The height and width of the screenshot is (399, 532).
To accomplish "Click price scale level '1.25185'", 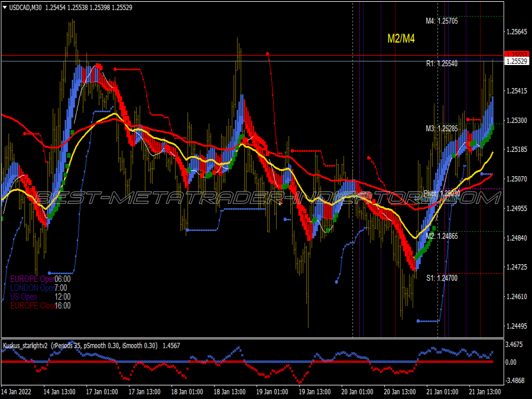I will [517, 150].
